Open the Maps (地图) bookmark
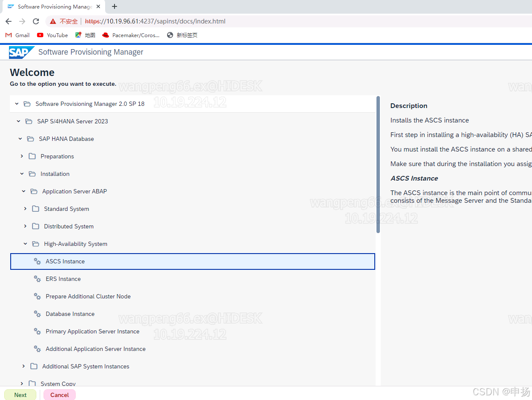 tap(85, 35)
